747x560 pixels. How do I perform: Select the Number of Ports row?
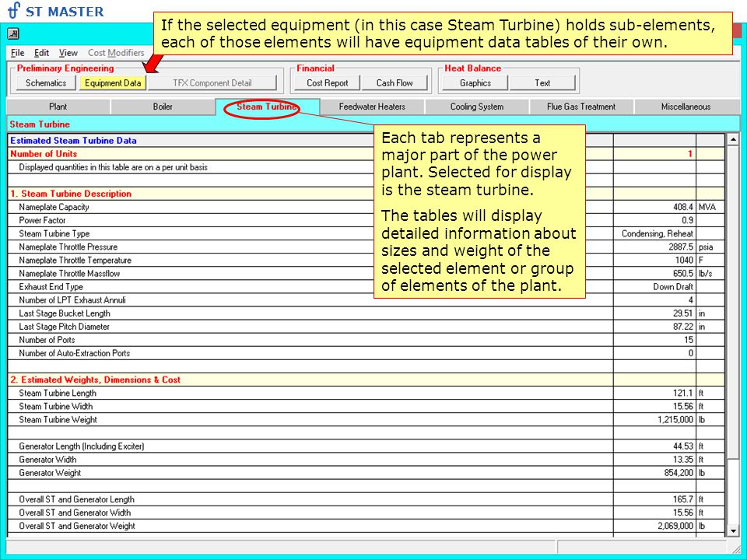[366, 341]
